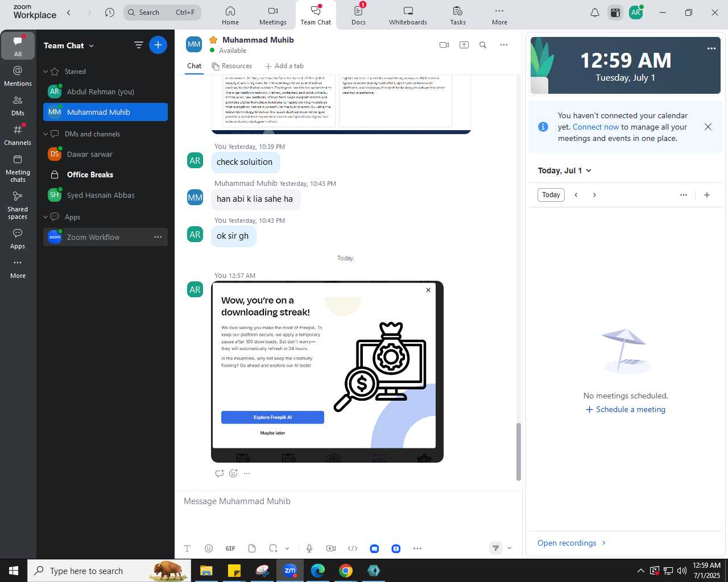Attach a file to message

[x=252, y=548]
